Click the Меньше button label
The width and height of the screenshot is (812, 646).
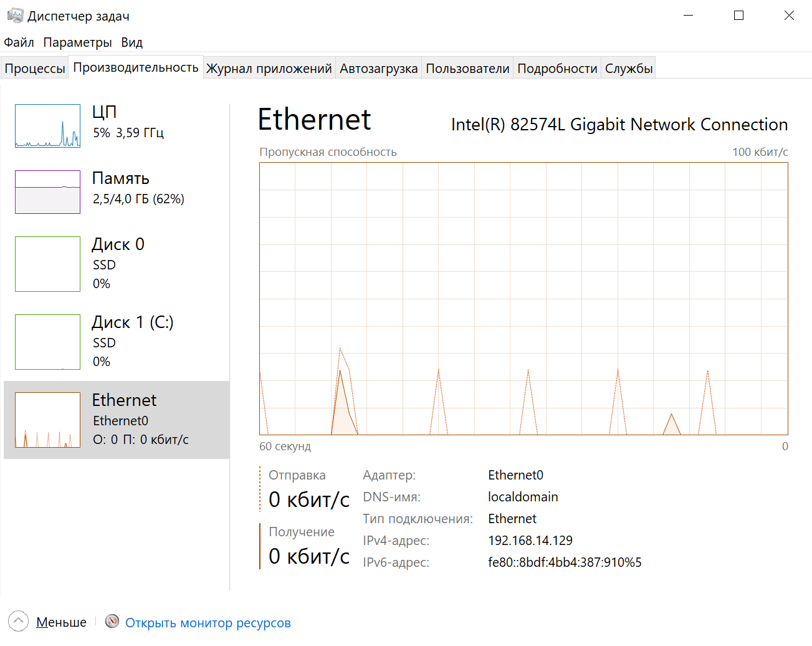(x=61, y=622)
